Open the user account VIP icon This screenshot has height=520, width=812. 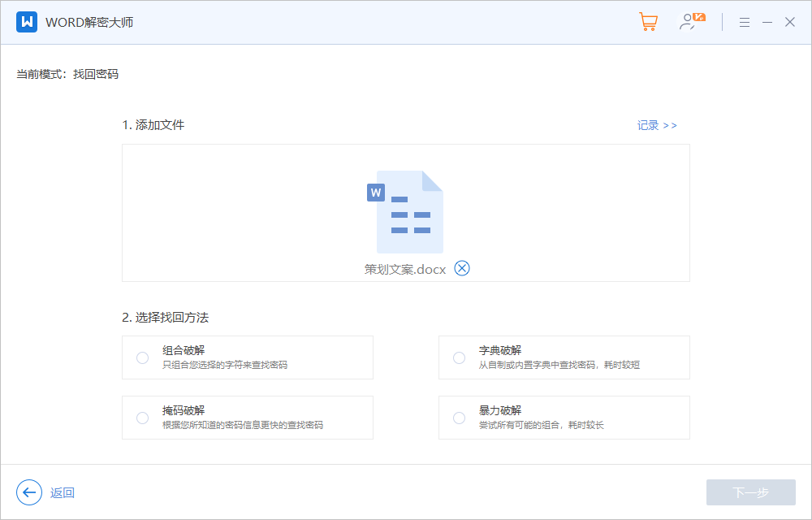tap(691, 22)
